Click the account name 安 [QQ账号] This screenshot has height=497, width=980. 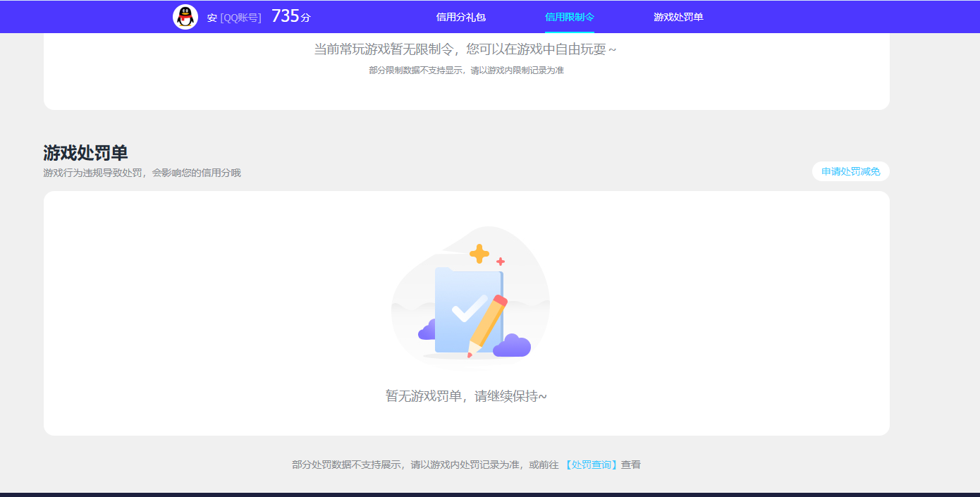234,18
